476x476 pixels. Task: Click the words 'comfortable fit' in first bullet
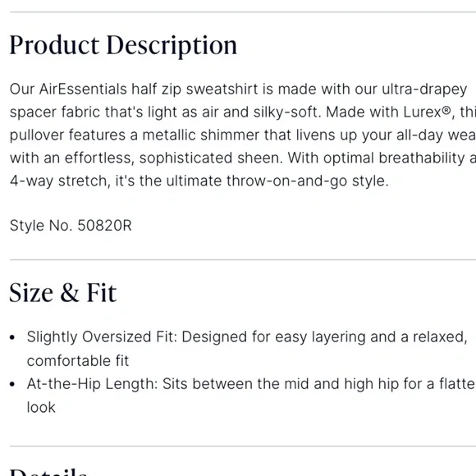click(x=78, y=361)
